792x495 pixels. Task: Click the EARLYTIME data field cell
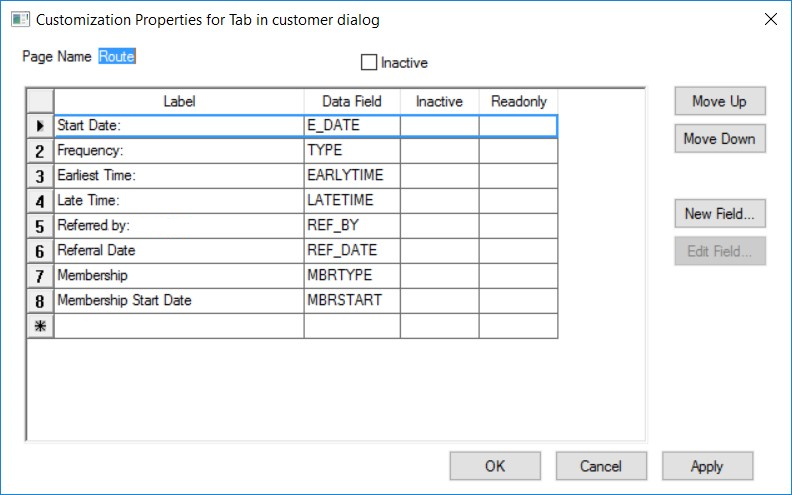(x=352, y=176)
